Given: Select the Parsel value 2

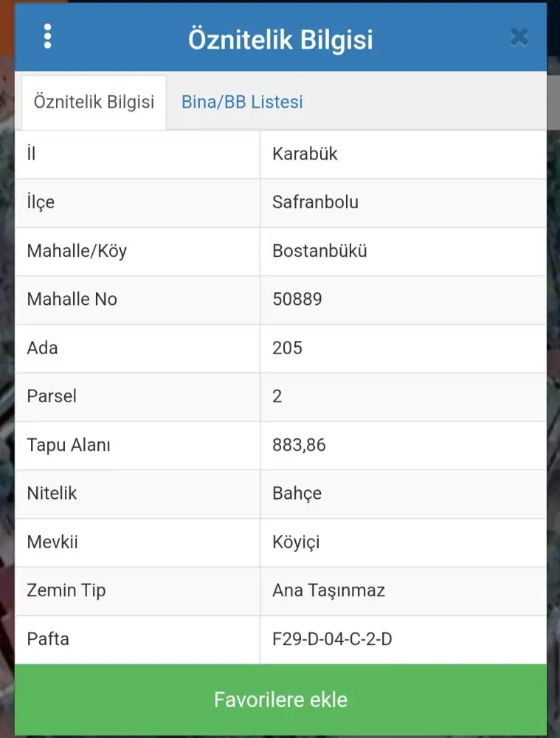Looking at the screenshot, I should 277,396.
